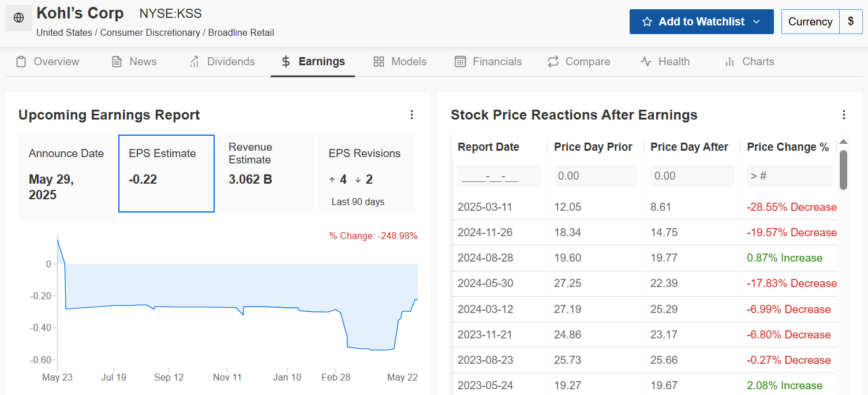Image resolution: width=868 pixels, height=395 pixels.
Task: Click the Price Day Prior filter field
Action: point(596,176)
